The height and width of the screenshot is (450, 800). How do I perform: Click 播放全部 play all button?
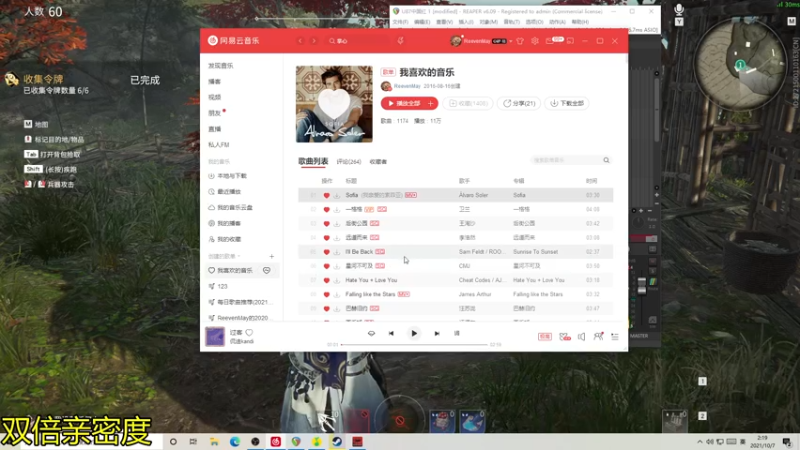click(403, 104)
